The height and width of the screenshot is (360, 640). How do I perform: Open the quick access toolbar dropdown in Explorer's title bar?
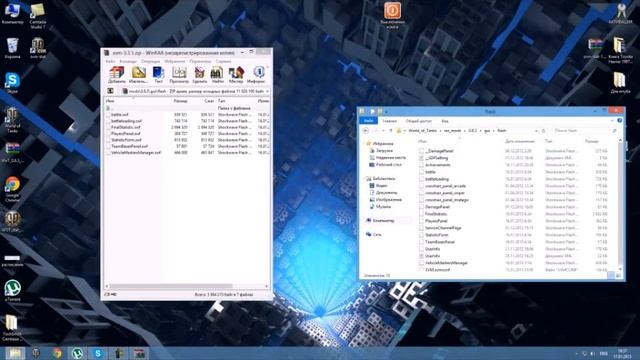(386, 111)
